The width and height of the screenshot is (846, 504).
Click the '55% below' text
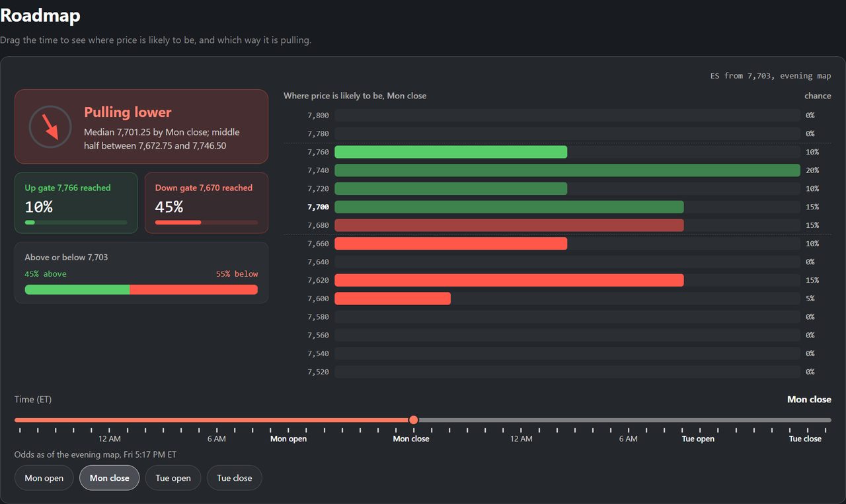237,274
